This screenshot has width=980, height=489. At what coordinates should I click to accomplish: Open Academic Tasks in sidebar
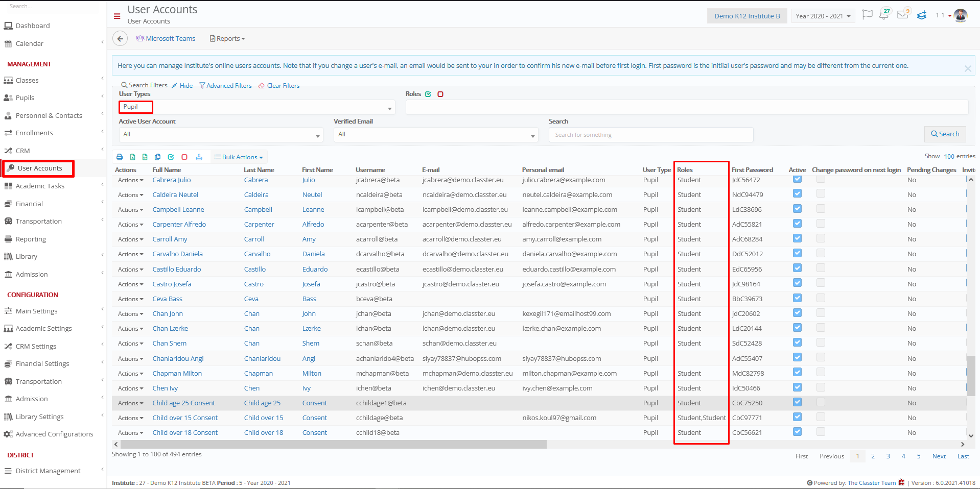[40, 186]
